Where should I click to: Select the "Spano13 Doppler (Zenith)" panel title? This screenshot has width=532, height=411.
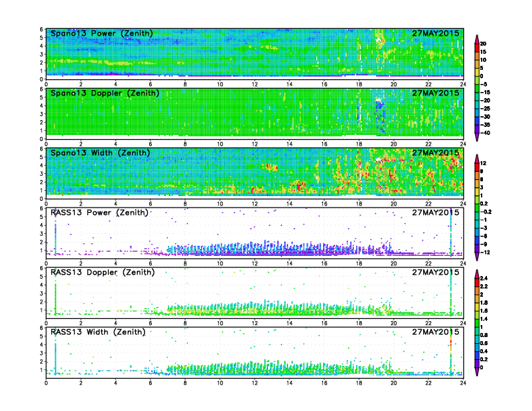point(105,93)
